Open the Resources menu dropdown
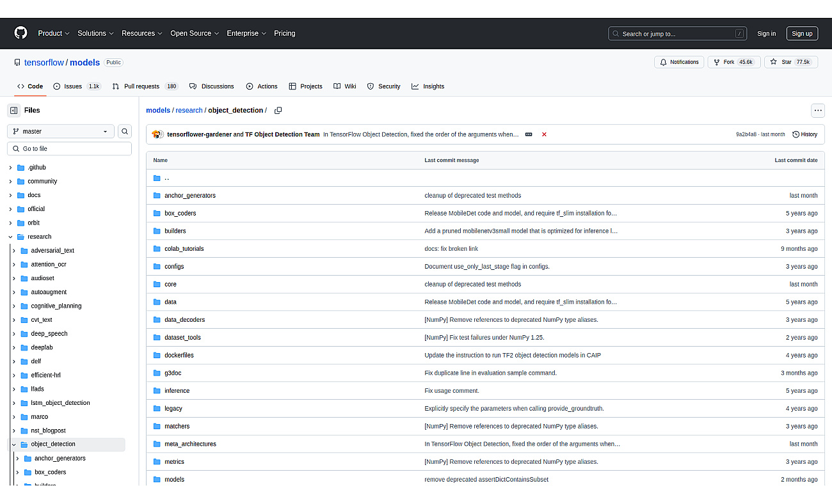The height and width of the screenshot is (504, 832). pos(141,33)
